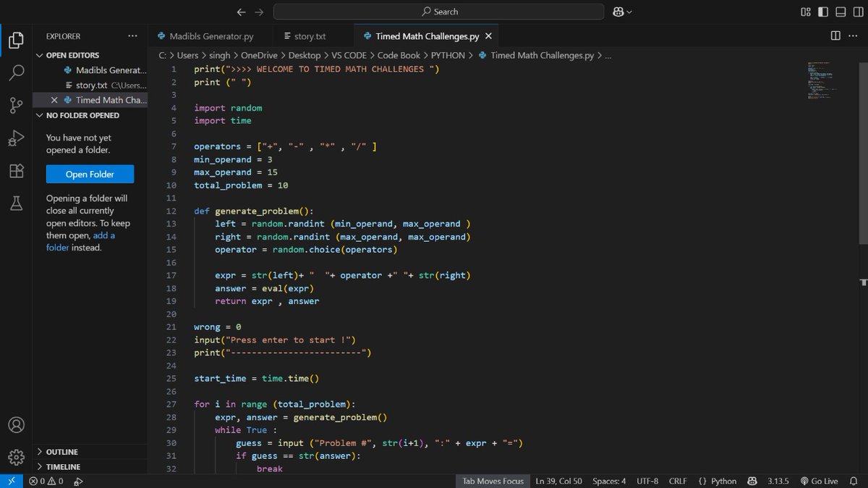Go back with the left arrow
This screenshot has width=868, height=488.
tap(241, 12)
